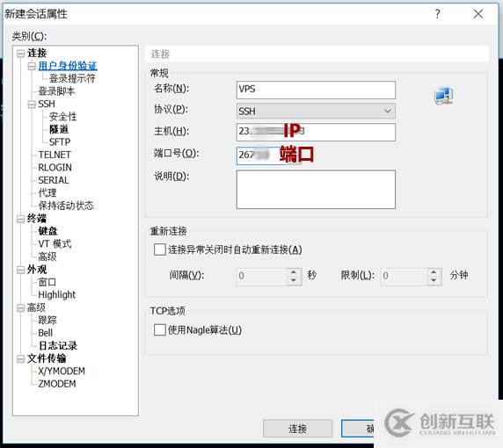This screenshot has height=448, width=503.
Task: Increase the 间隔 seconds value
Action: click(294, 271)
